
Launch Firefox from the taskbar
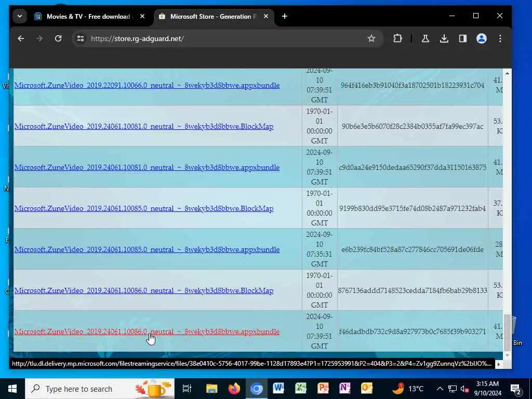(234, 389)
